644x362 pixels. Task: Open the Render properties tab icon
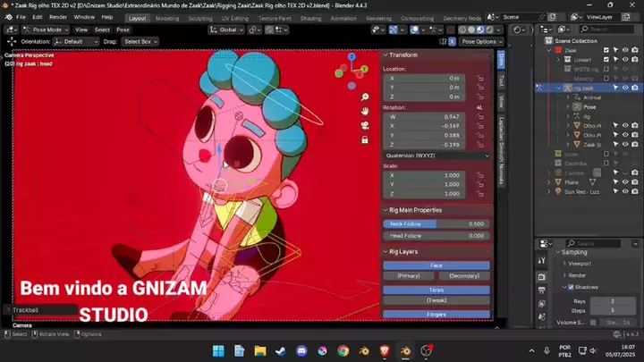542,277
